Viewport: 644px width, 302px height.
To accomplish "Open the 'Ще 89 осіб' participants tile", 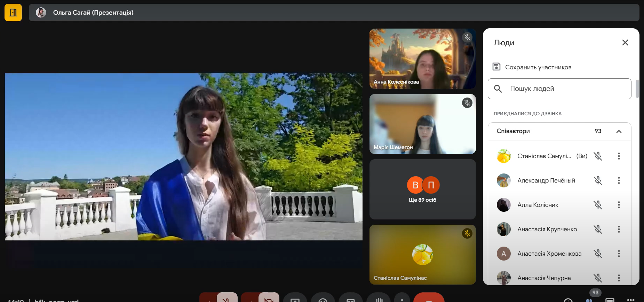I will coord(422,189).
